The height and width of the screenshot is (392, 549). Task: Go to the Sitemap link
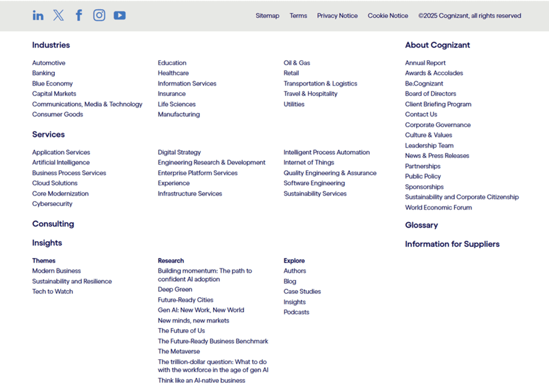(267, 16)
